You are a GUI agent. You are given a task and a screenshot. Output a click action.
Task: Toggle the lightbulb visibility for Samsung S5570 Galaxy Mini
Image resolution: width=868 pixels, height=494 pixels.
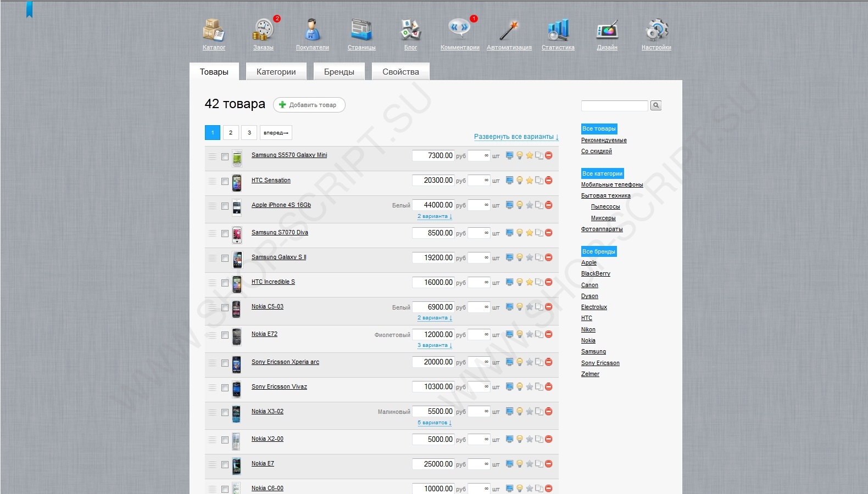pos(519,155)
